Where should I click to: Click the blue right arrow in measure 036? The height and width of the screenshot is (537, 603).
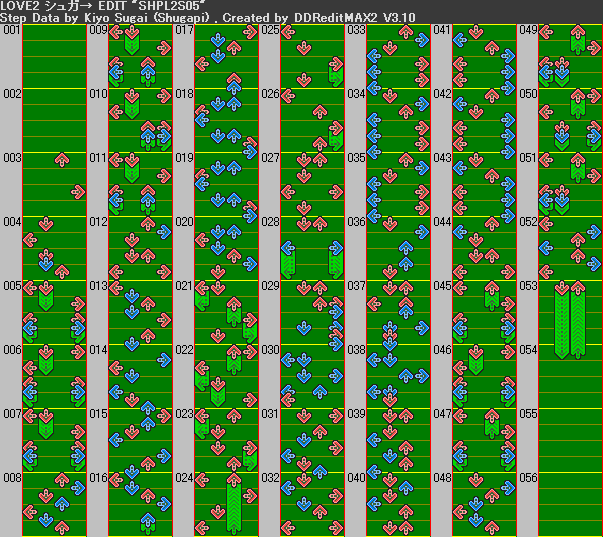422,232
